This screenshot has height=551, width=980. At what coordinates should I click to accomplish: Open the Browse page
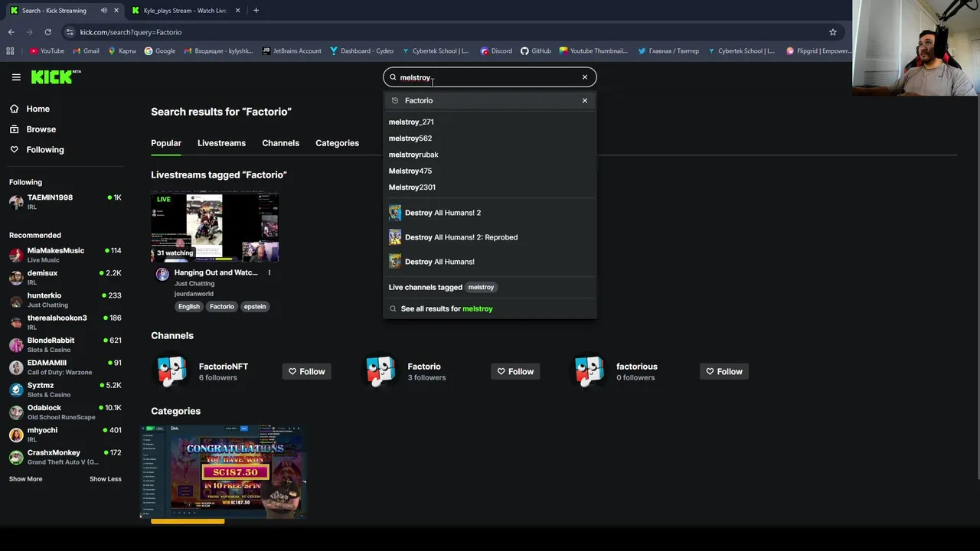[x=32, y=129]
